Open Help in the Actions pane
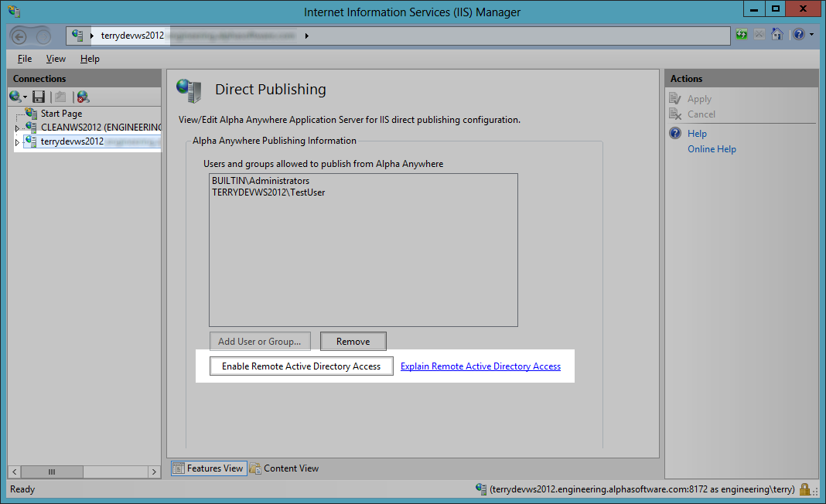826x504 pixels. (697, 133)
